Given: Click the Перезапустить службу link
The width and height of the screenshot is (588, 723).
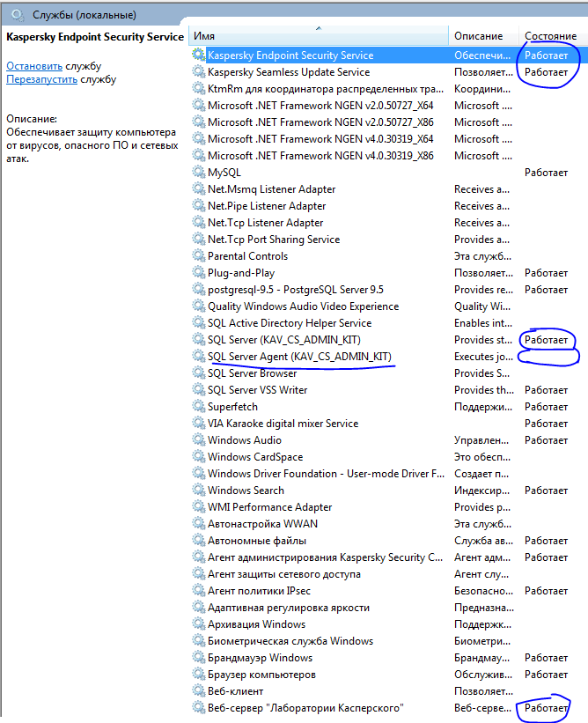Looking at the screenshot, I should (41, 79).
